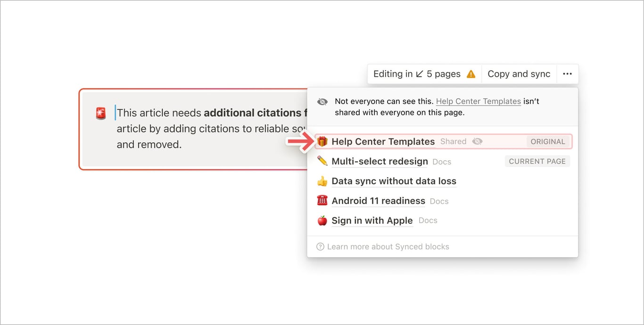Go to the Android 11 readiness page
644x325 pixels.
tap(378, 201)
